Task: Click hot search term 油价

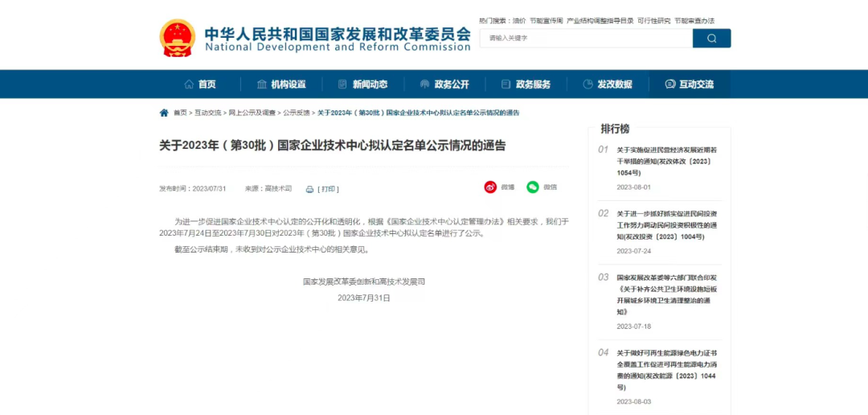Action: (x=519, y=21)
